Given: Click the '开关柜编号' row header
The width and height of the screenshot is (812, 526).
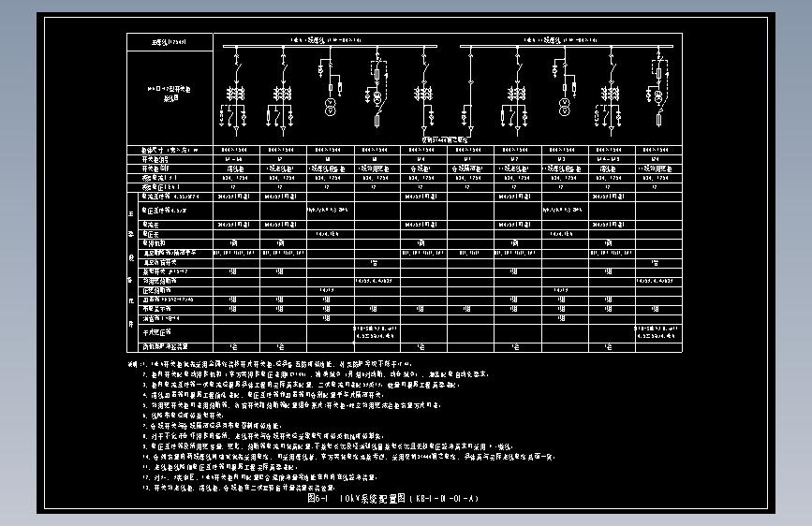Looking at the screenshot, I should [x=155, y=159].
